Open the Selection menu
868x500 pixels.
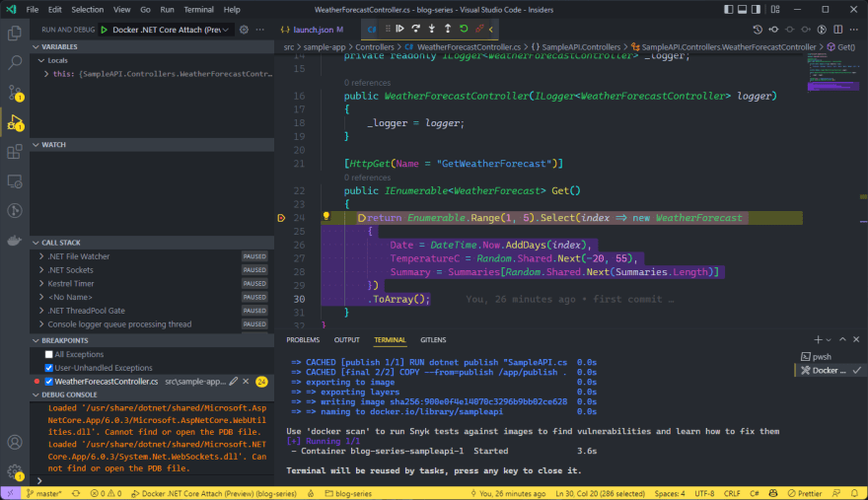click(88, 10)
